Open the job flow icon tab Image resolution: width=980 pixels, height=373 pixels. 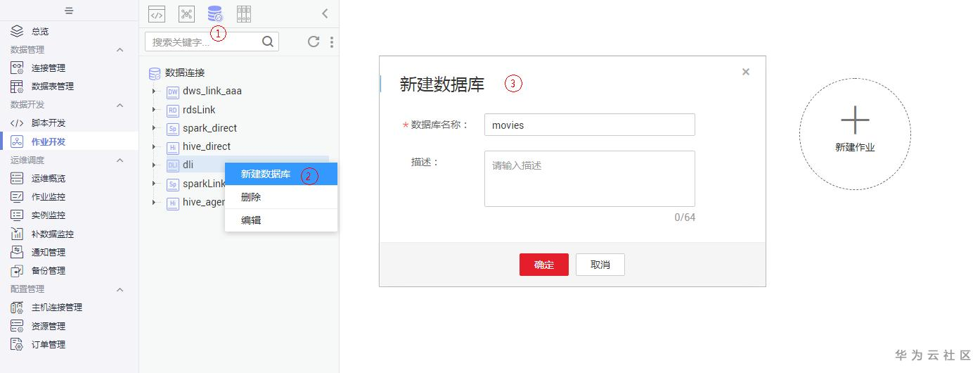tap(186, 13)
